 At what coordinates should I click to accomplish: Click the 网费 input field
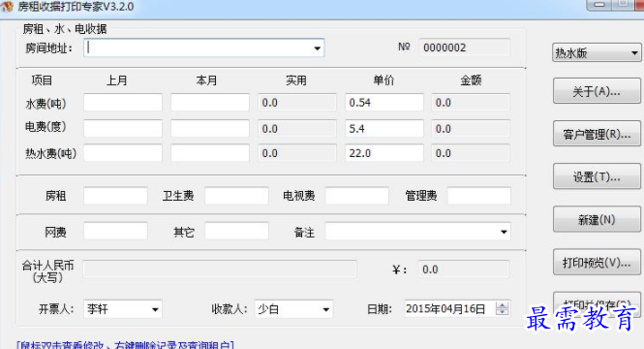coord(115,231)
